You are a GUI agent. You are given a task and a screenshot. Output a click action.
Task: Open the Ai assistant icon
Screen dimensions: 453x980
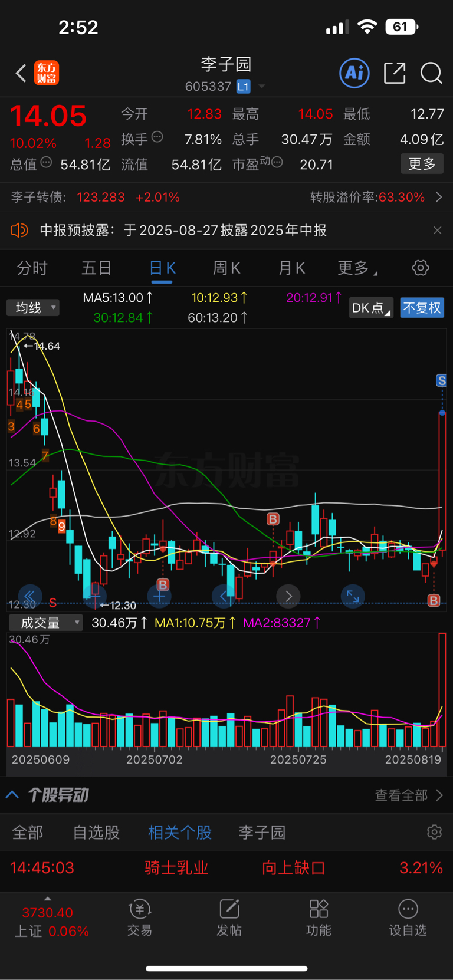[x=354, y=73]
